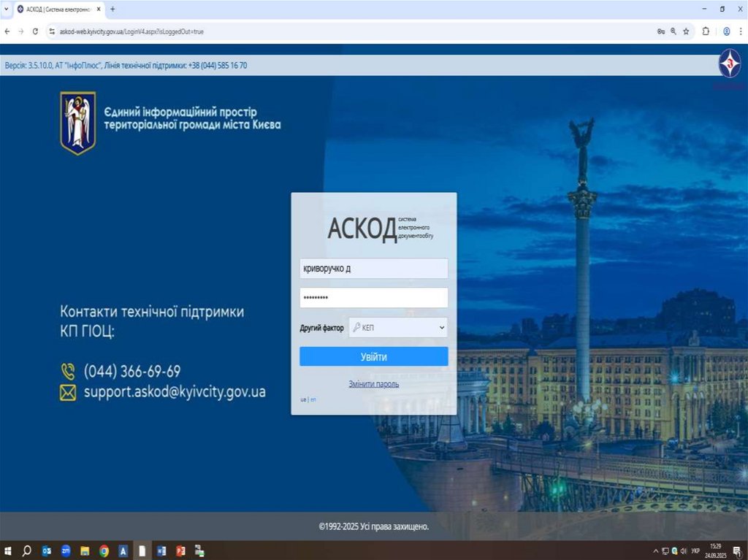This screenshot has width=748, height=560.
Task: Open Windows taskbar search
Action: point(27,551)
